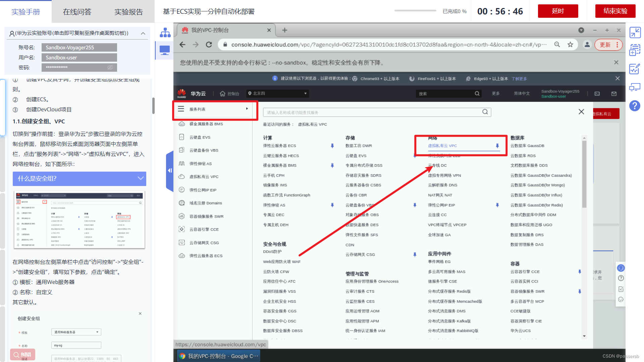Click the headset support icon on right edge
Image resolution: width=644 pixels, height=362 pixels.
pos(621,268)
